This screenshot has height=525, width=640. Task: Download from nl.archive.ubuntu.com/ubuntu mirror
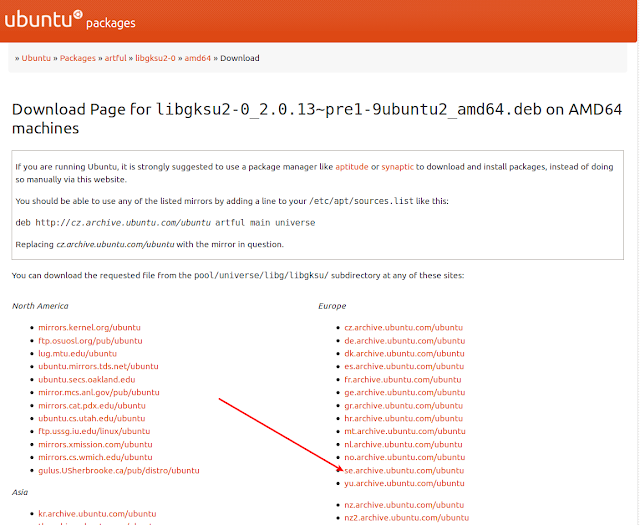[403, 444]
